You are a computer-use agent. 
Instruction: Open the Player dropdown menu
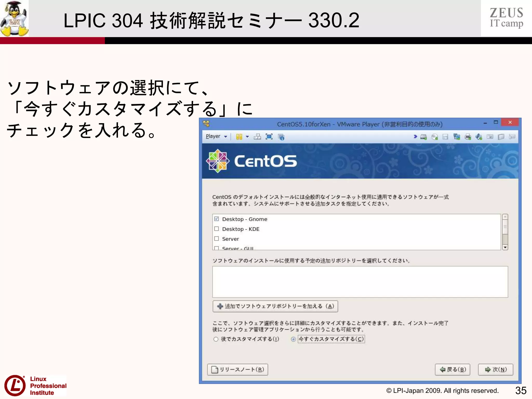[x=216, y=136]
